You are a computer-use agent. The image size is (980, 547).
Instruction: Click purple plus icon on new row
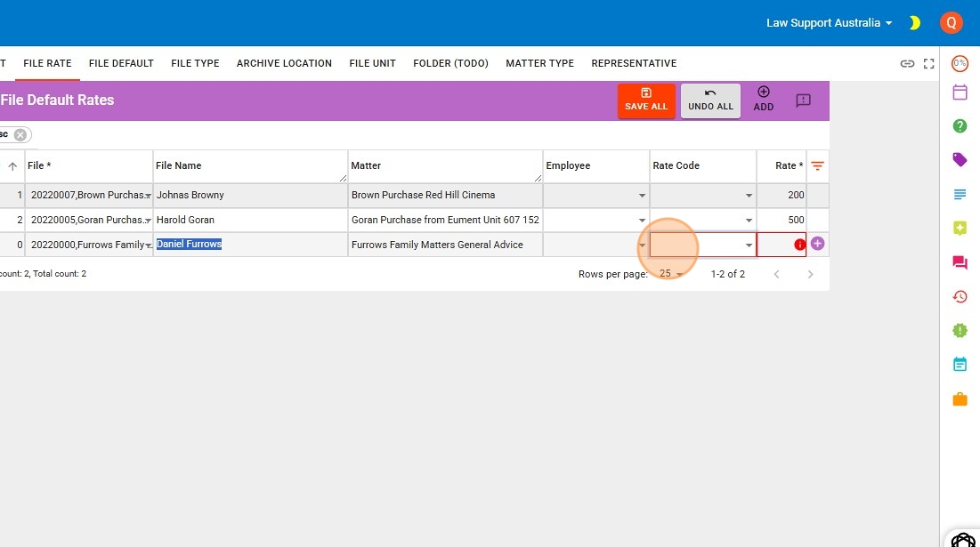817,244
